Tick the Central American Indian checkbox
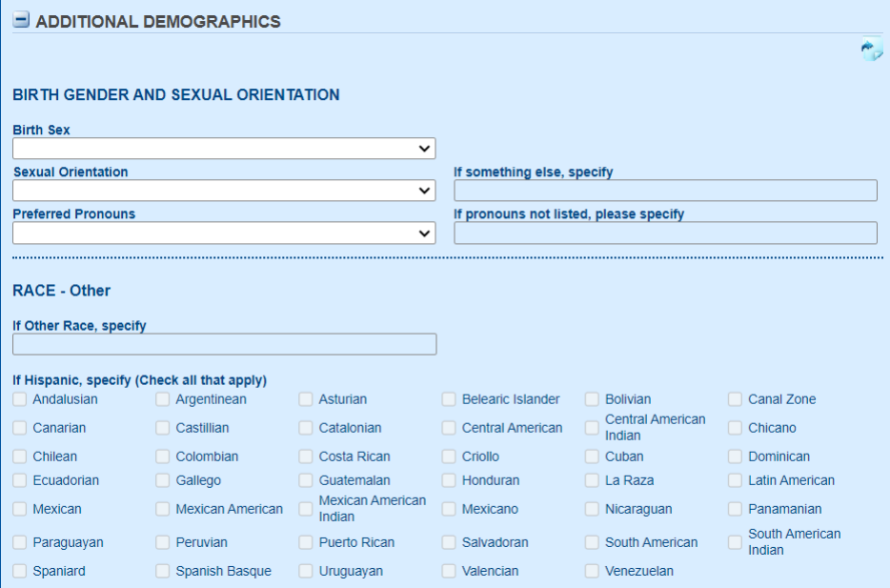The height and width of the screenshot is (588, 890). tap(592, 428)
